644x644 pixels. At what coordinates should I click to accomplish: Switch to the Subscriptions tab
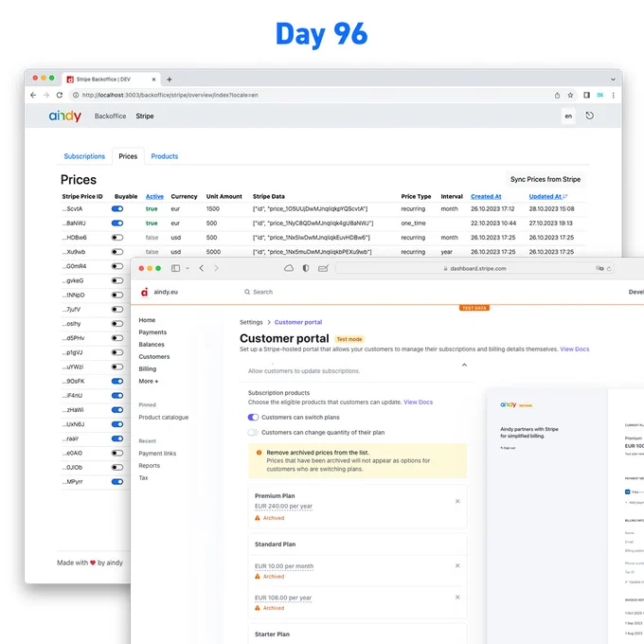click(84, 156)
